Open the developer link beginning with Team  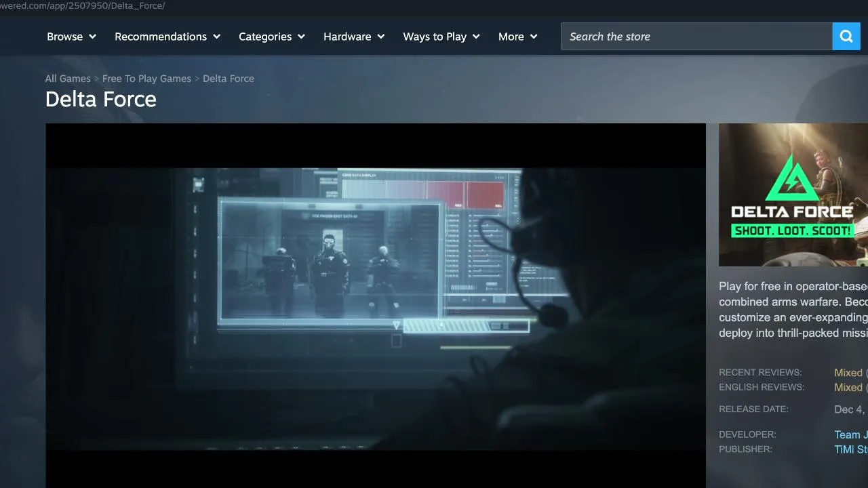coord(851,435)
